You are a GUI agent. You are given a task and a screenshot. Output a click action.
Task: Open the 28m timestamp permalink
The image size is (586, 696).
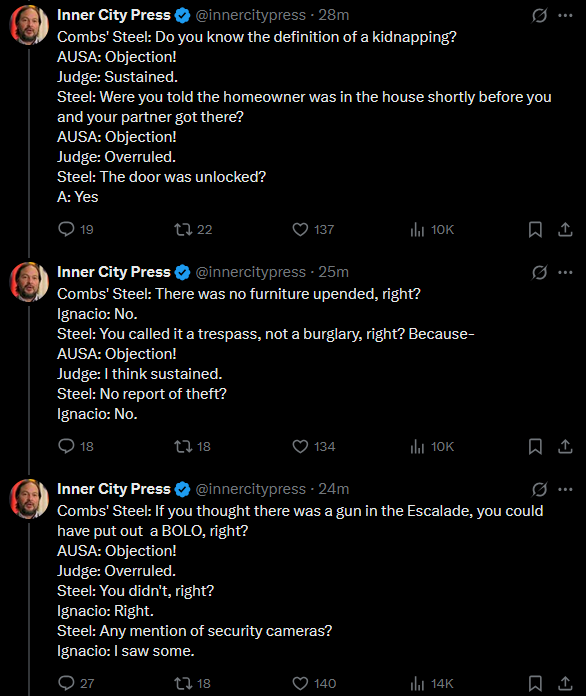(x=333, y=15)
